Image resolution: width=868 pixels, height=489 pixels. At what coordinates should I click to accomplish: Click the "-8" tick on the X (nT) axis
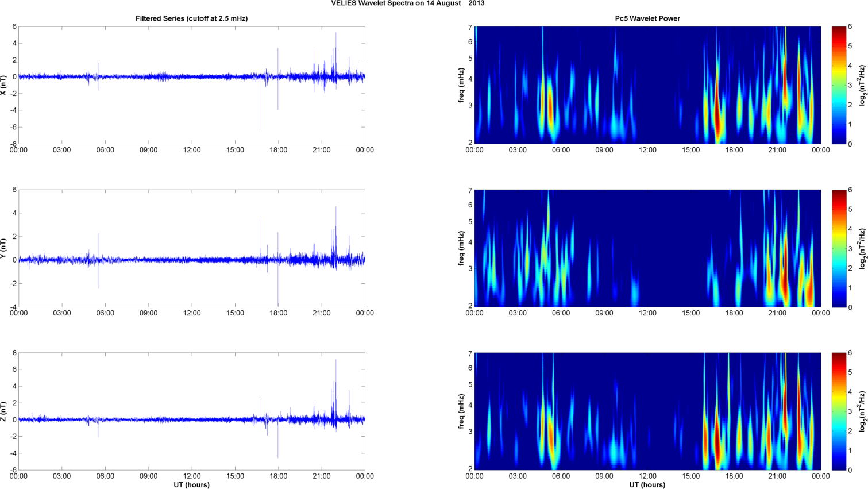(x=13, y=144)
